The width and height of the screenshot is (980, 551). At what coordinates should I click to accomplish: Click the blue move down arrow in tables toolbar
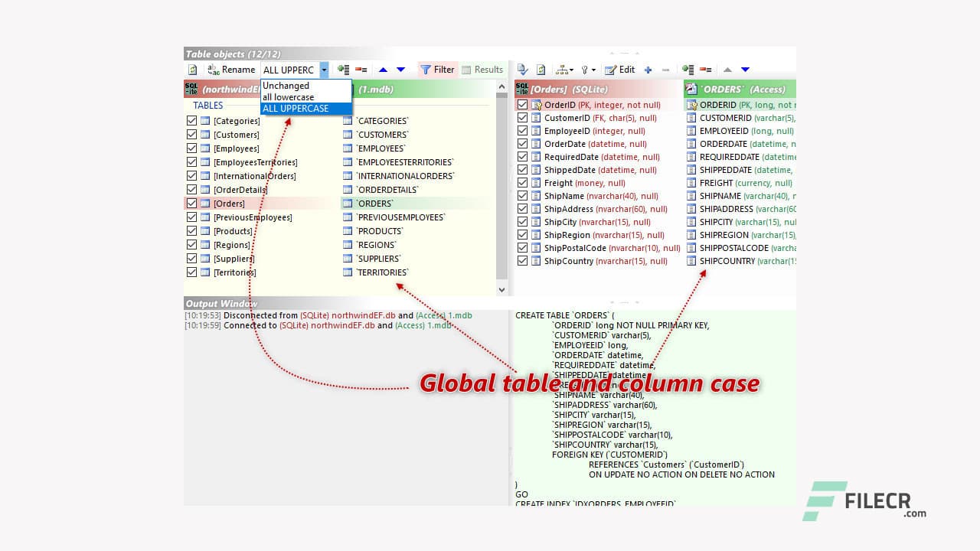[400, 70]
